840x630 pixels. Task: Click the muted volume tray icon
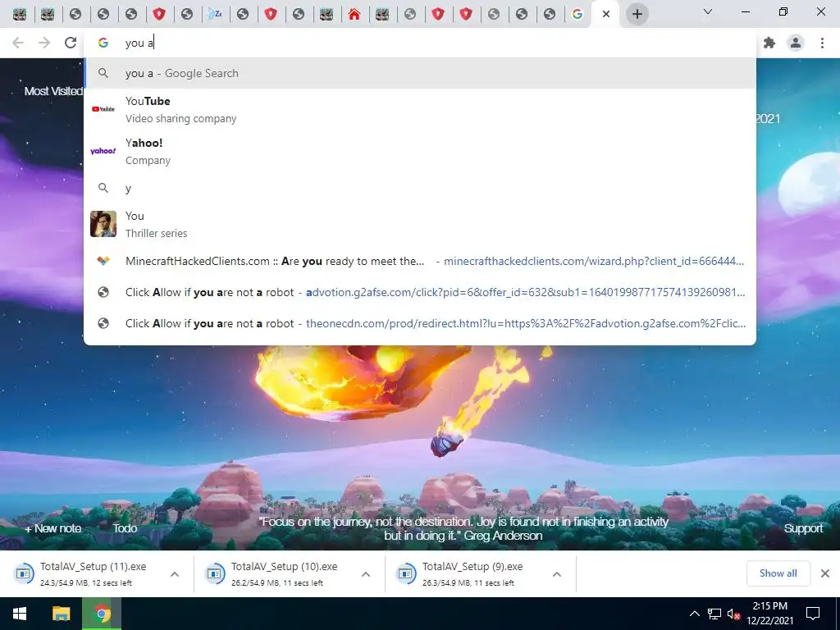point(733,614)
